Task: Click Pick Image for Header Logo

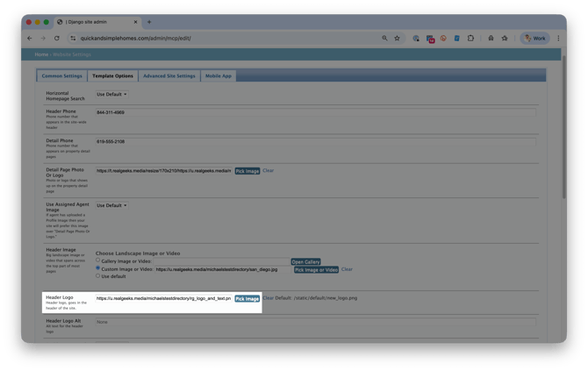Action: pos(247,299)
